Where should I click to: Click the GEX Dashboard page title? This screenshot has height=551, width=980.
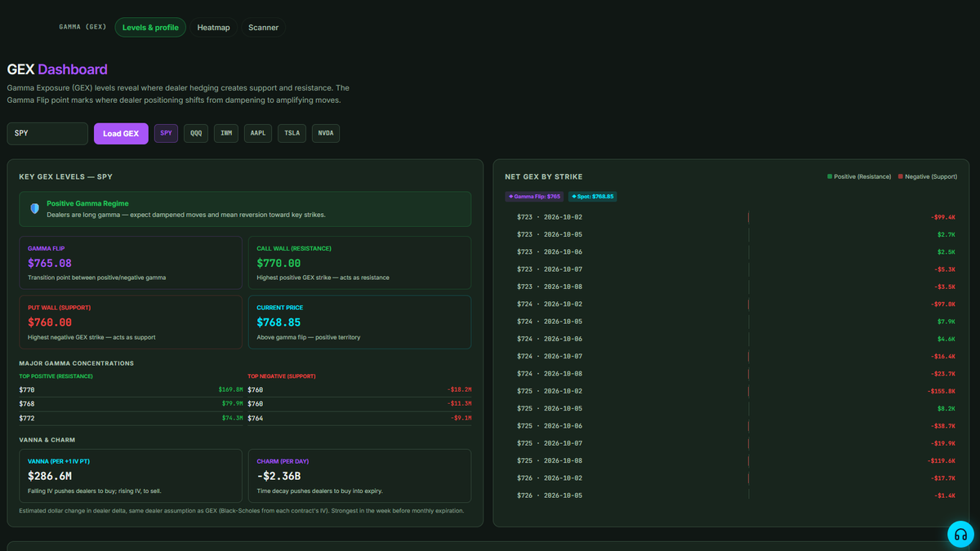(x=57, y=69)
